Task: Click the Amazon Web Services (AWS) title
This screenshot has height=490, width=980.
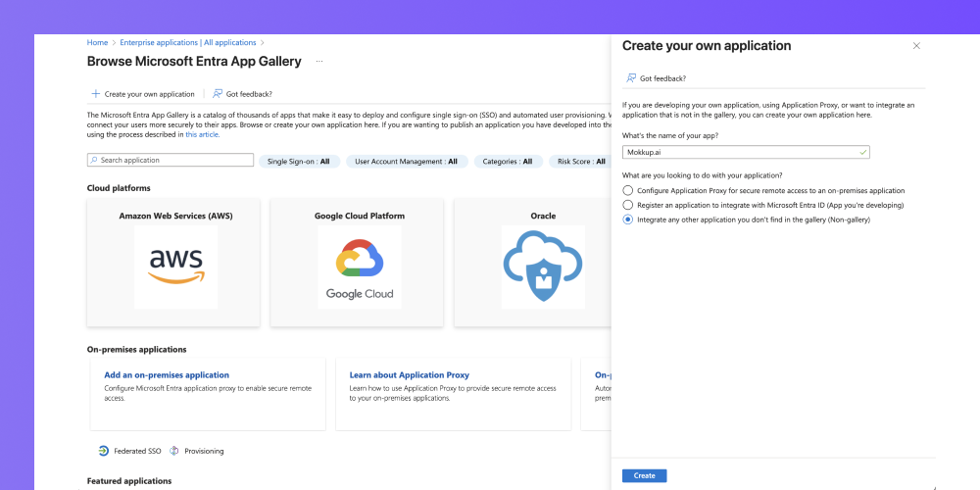Action: pos(175,216)
